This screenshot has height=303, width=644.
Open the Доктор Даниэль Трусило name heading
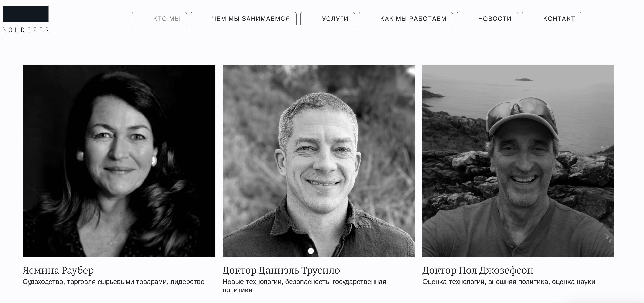[281, 271]
